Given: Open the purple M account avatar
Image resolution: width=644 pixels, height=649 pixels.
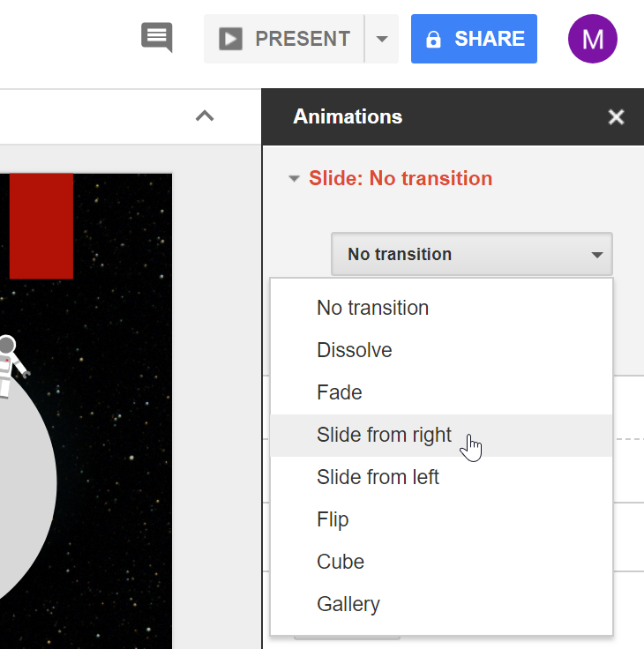Looking at the screenshot, I should click(x=593, y=39).
